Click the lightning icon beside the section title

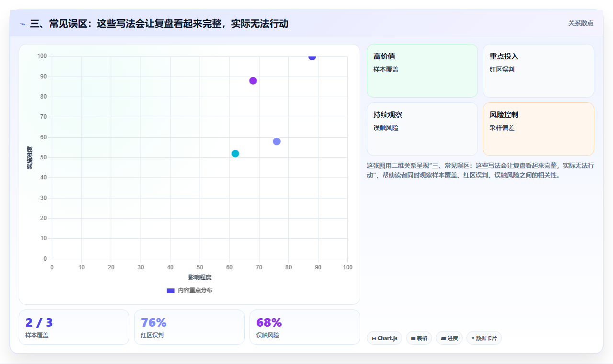[23, 24]
